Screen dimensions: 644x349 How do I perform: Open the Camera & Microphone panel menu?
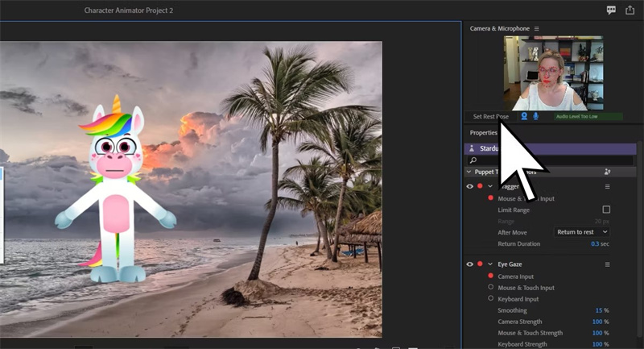(537, 29)
